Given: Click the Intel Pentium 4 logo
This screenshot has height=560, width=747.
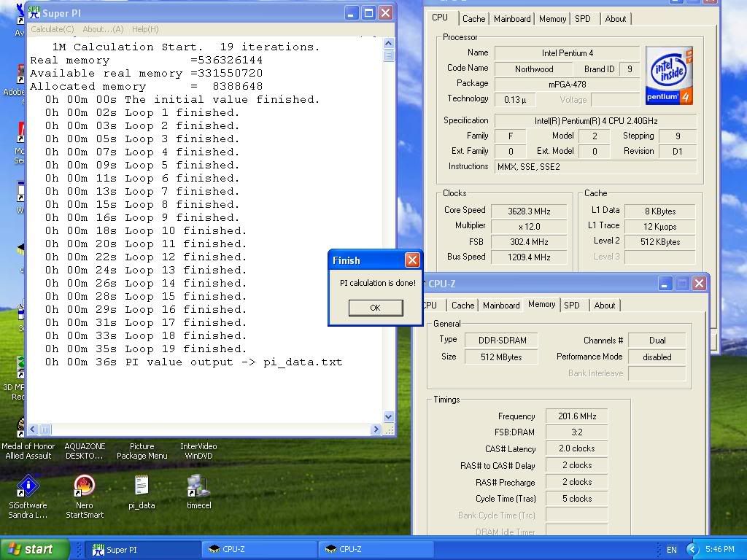Looking at the screenshot, I should pyautogui.click(x=668, y=76).
